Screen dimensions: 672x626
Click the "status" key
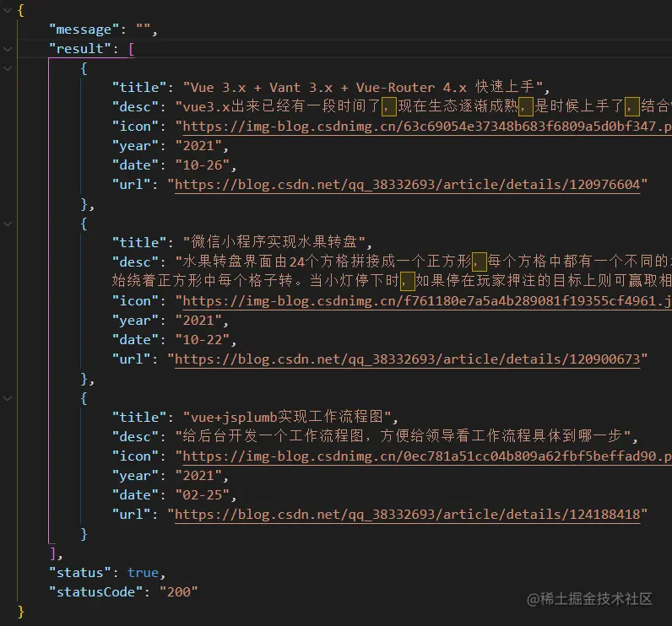point(80,573)
